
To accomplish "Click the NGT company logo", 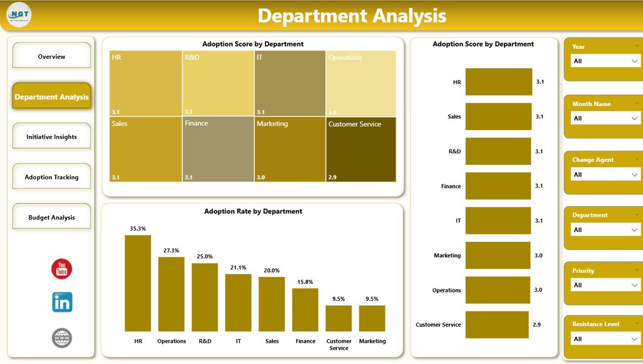I will (18, 15).
